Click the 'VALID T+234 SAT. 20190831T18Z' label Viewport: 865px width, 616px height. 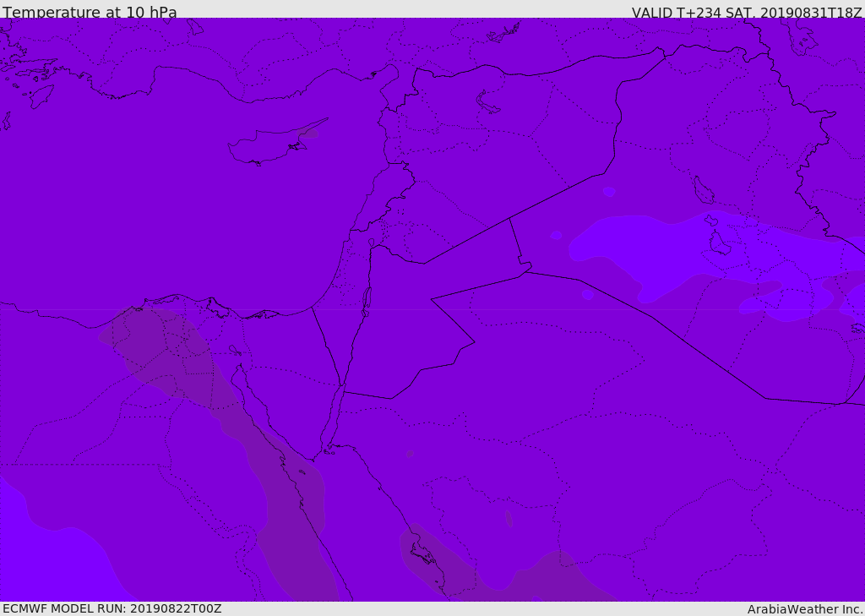(x=747, y=12)
